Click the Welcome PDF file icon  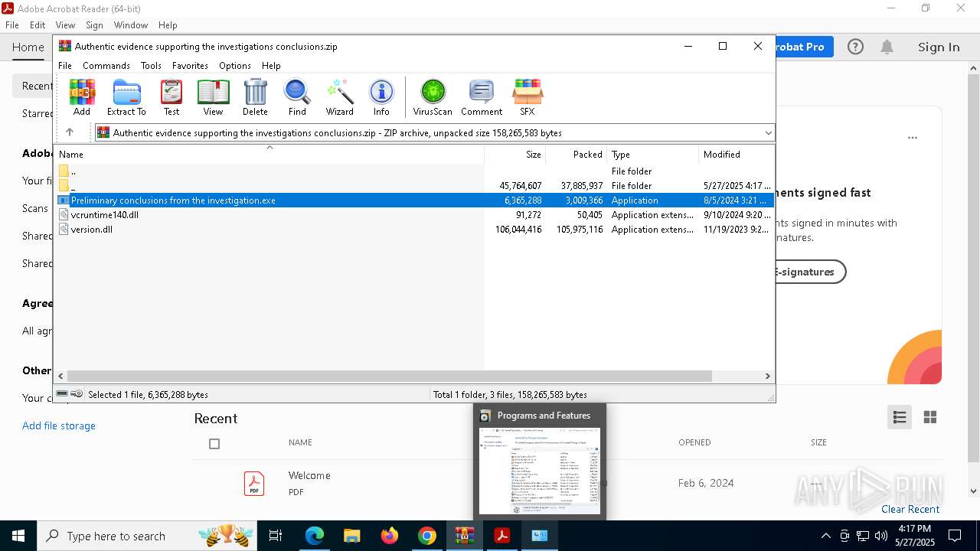(254, 484)
